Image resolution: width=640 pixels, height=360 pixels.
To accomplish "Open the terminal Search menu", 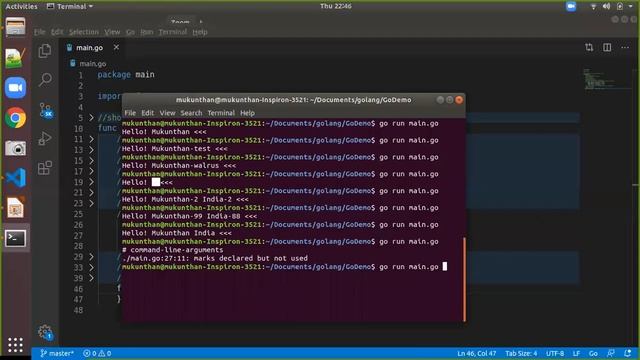I will tap(191, 113).
